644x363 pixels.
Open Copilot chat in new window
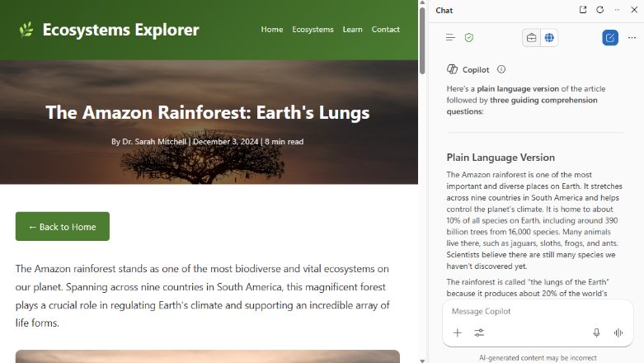[x=583, y=10]
